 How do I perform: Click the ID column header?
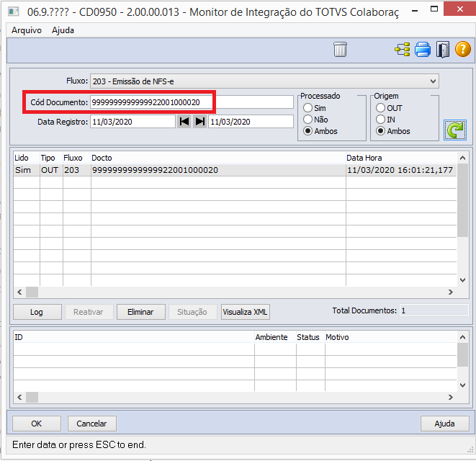coord(134,337)
